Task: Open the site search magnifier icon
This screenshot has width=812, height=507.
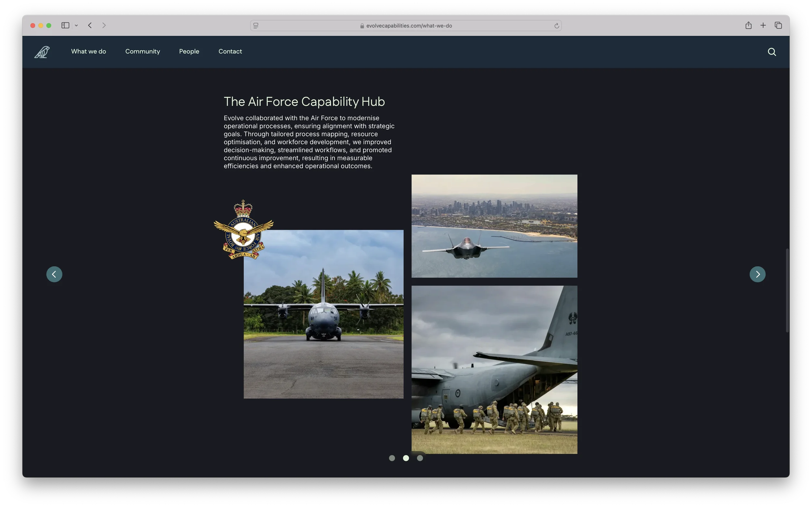Action: click(x=772, y=52)
